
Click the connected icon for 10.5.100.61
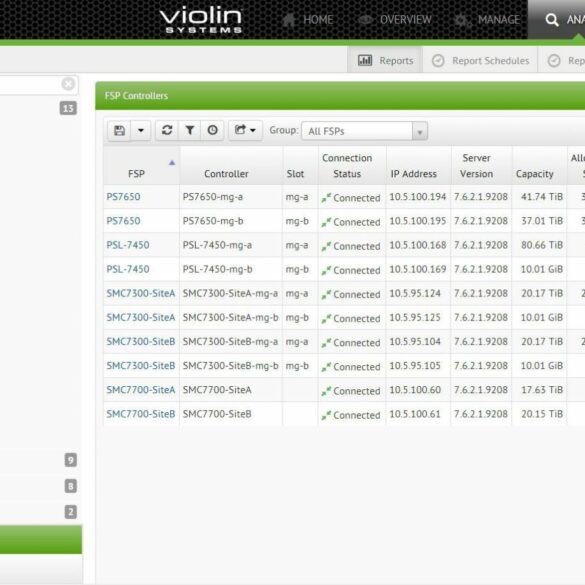[326, 415]
